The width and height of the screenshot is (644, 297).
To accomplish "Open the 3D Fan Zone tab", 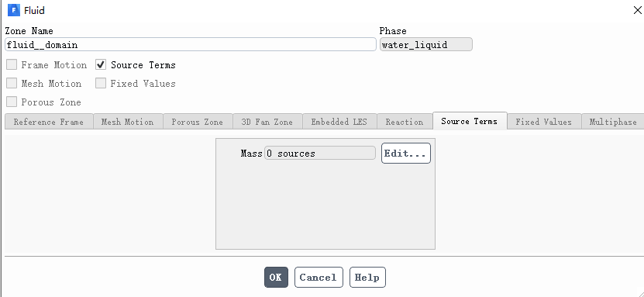I will (x=267, y=122).
